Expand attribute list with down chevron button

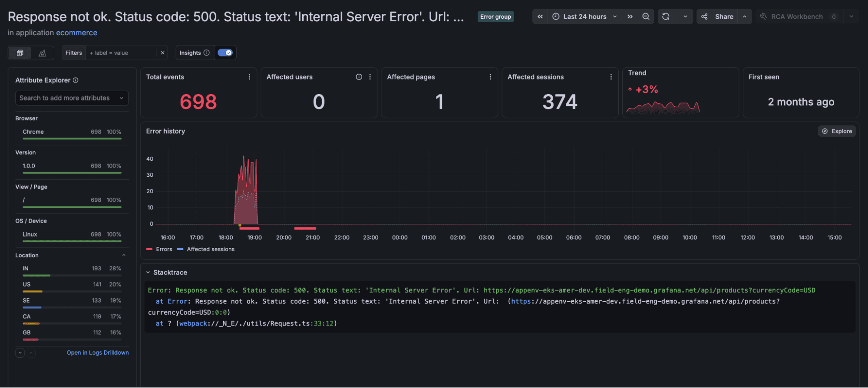pos(20,353)
